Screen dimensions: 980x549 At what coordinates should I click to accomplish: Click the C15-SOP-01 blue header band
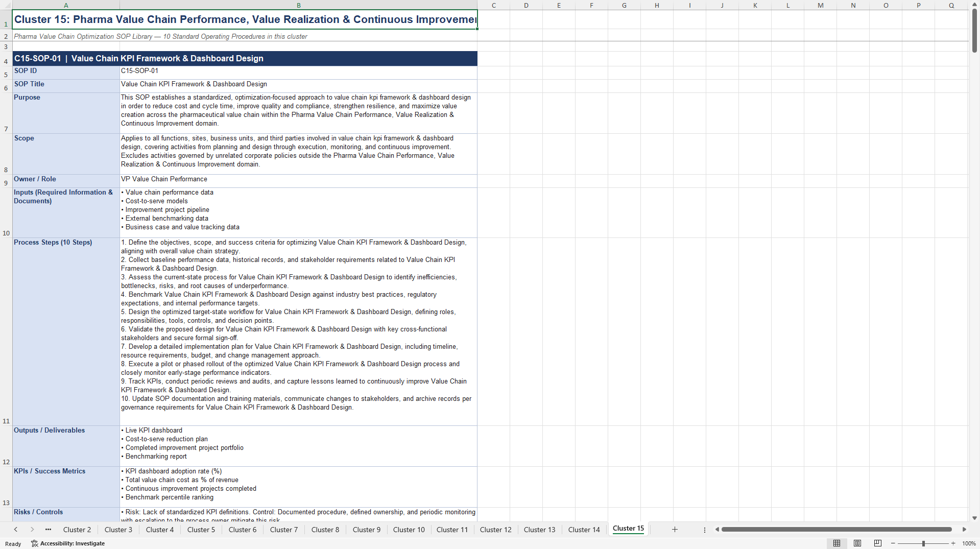(245, 58)
